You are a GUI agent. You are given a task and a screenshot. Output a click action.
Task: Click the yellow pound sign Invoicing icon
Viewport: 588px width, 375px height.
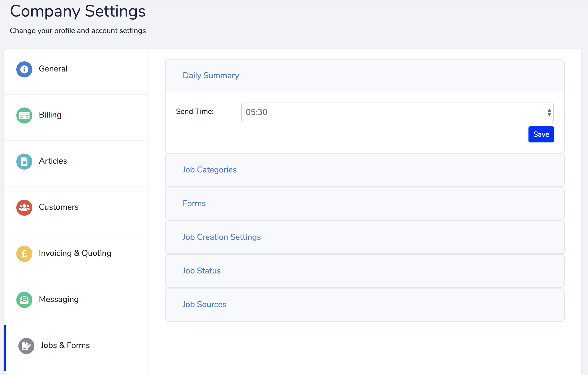tap(24, 254)
